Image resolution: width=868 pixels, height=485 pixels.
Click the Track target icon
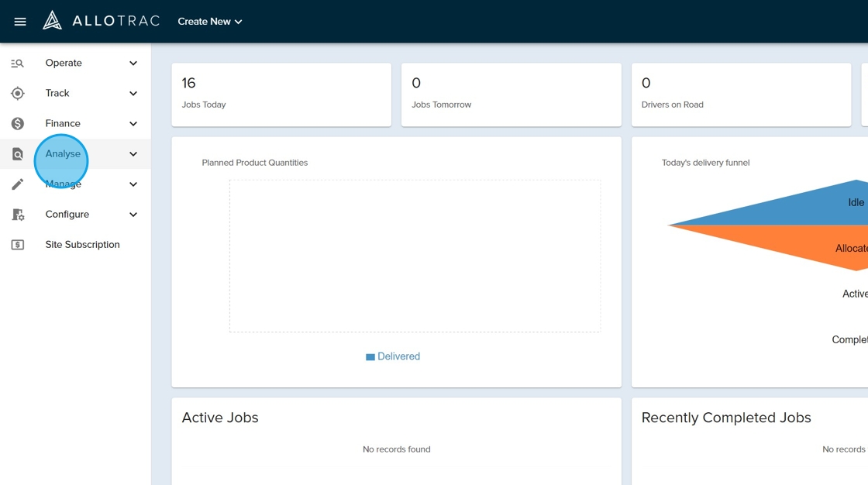[x=18, y=94]
